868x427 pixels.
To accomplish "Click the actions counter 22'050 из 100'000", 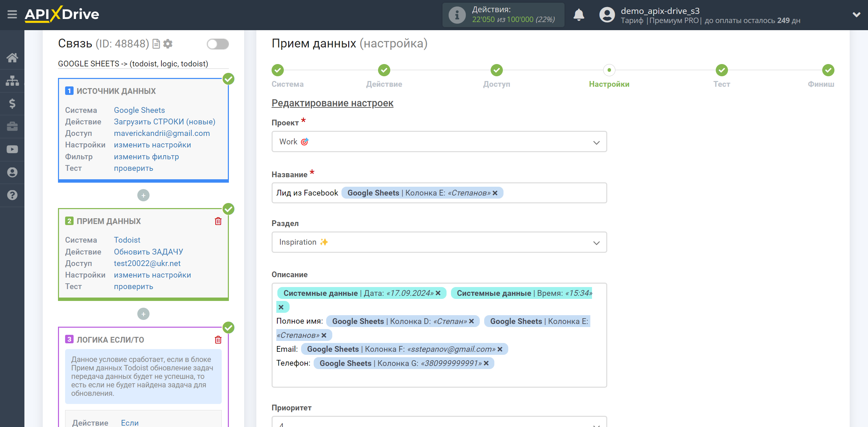I will tap(513, 20).
